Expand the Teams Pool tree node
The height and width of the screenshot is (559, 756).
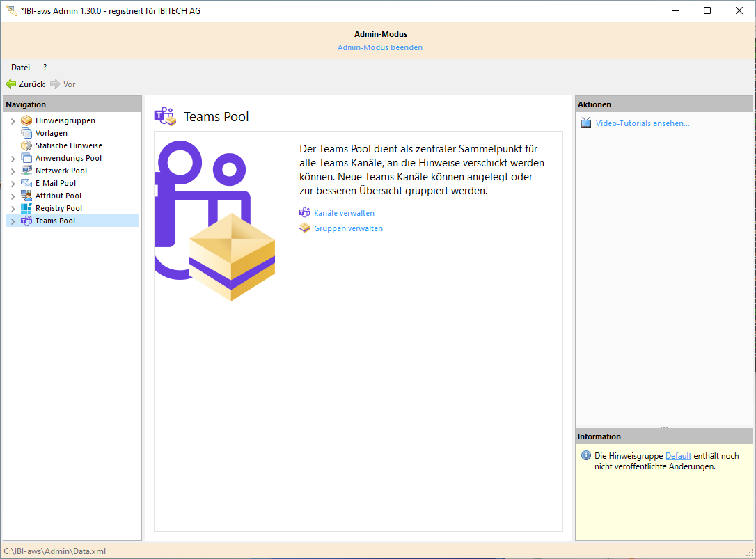click(x=13, y=221)
